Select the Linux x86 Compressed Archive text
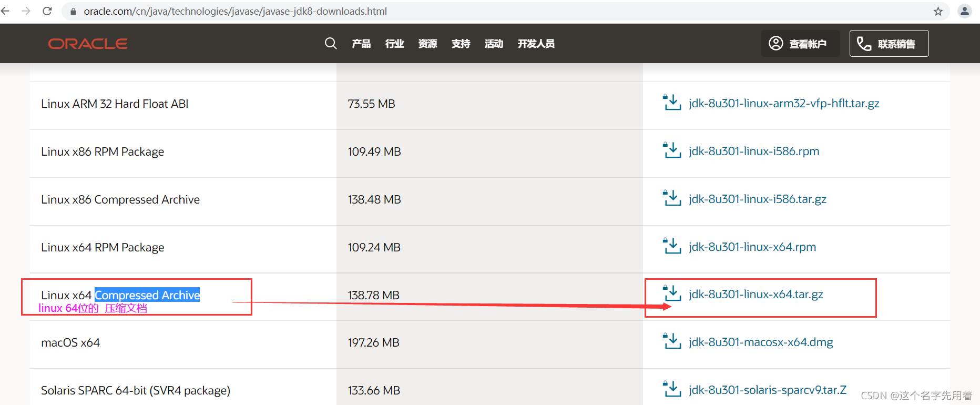 120,200
